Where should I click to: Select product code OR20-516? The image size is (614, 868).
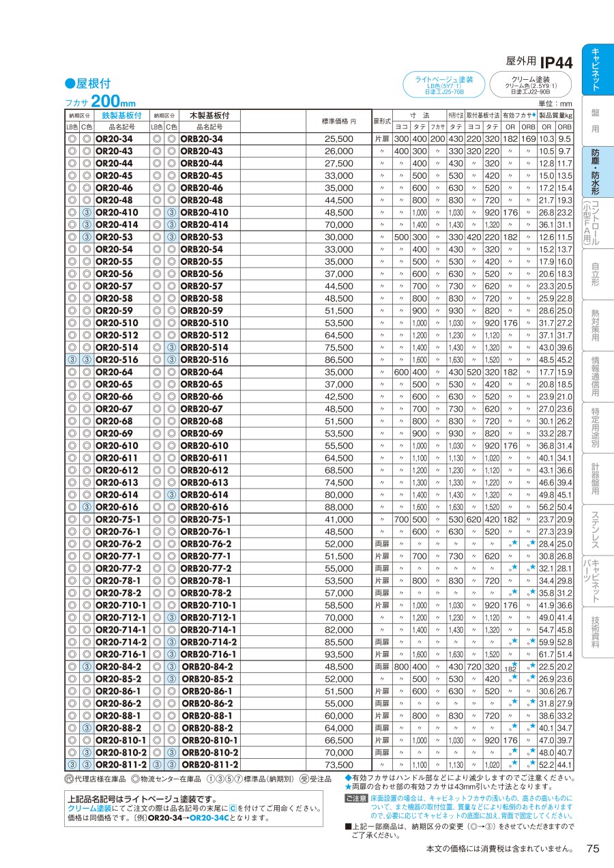pos(116,360)
